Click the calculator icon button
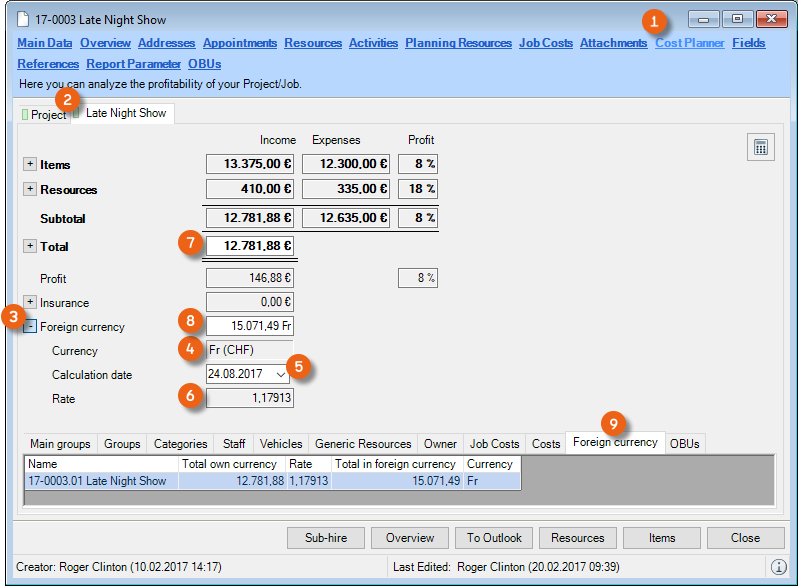Image resolution: width=798 pixels, height=586 pixels. click(x=761, y=147)
